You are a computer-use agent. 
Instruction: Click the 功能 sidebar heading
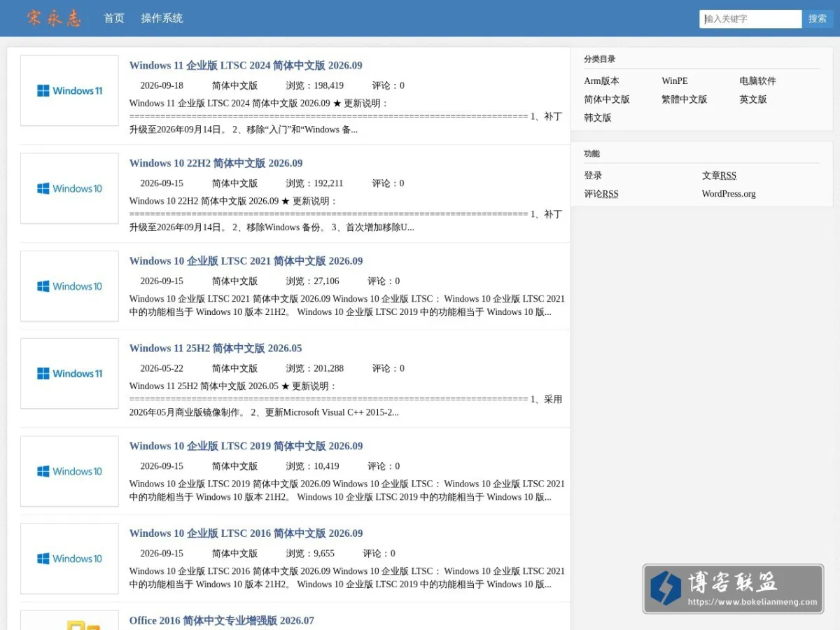(592, 154)
